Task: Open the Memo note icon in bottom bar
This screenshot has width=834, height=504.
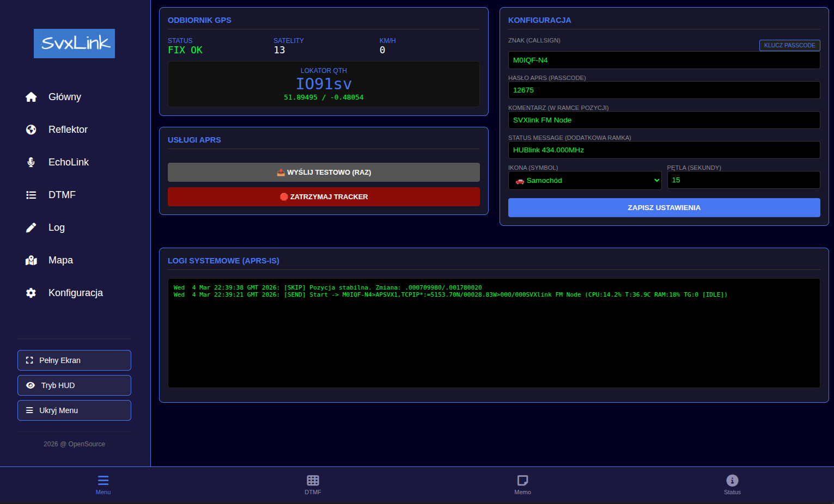Action: coord(522,481)
